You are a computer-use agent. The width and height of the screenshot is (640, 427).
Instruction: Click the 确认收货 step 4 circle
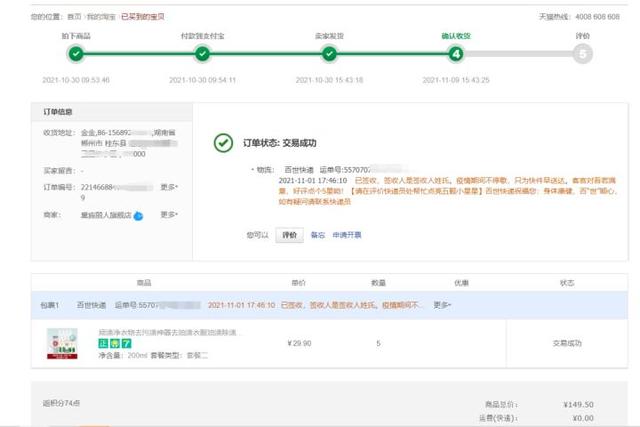coord(456,53)
